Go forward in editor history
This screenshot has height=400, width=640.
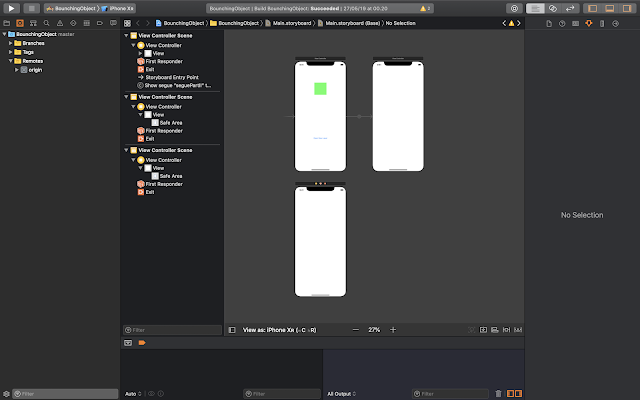tap(148, 23)
